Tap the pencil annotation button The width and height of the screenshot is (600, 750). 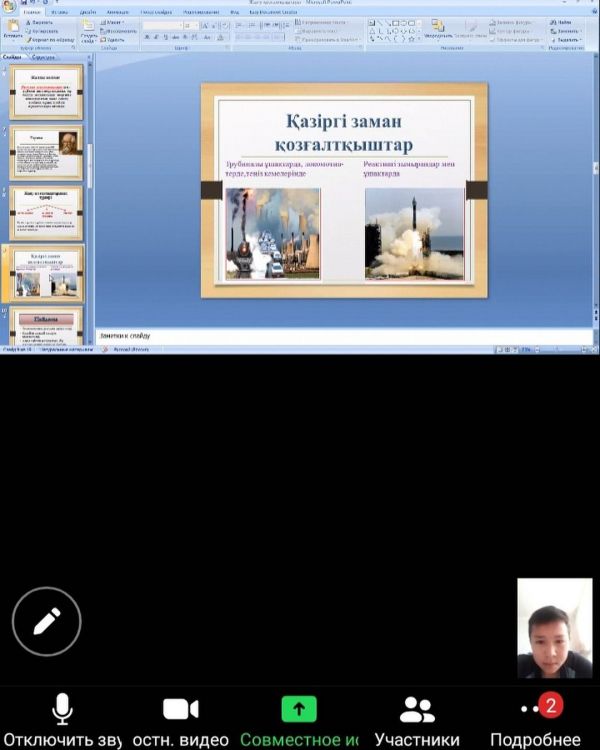47,621
